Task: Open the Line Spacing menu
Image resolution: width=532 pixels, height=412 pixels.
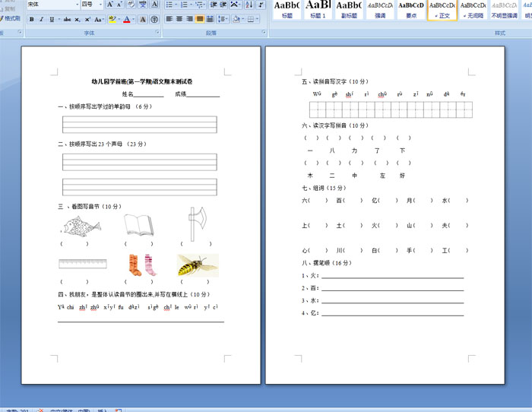Action: tap(222, 19)
